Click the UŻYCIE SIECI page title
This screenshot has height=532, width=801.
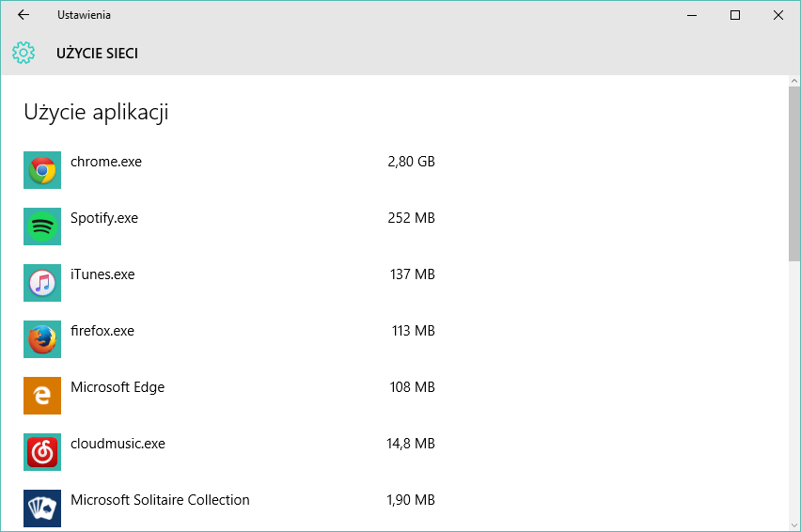pos(97,53)
